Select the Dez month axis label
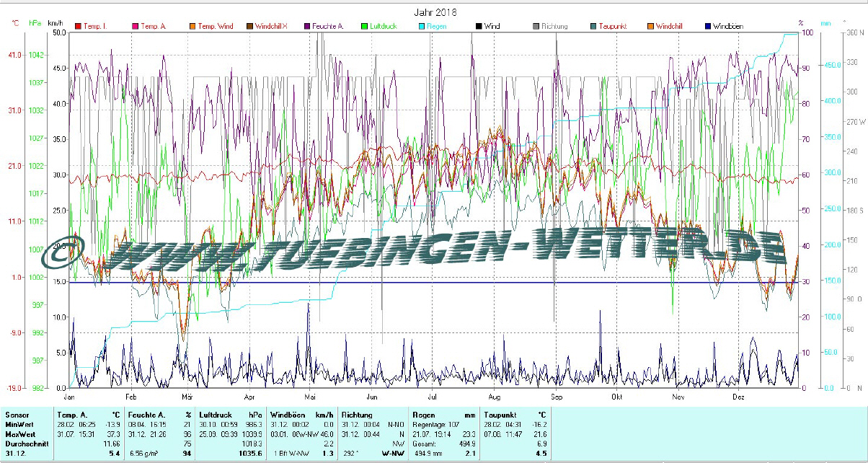The image size is (868, 463). (738, 397)
